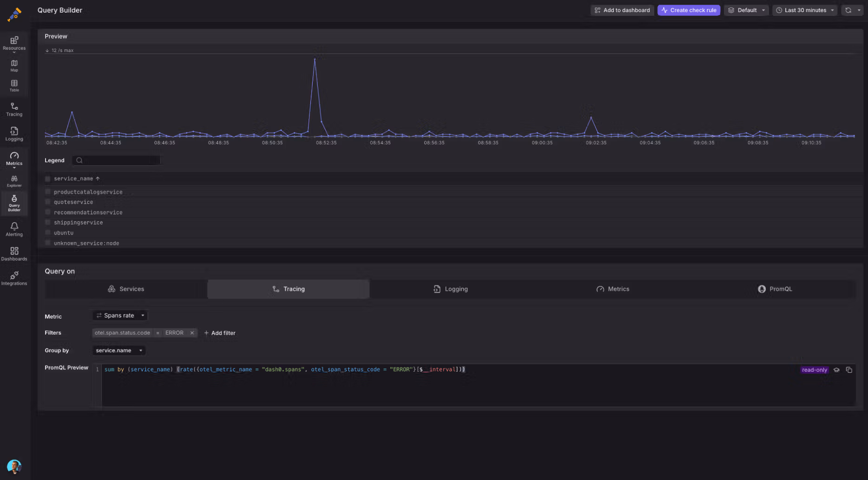Click the refresh icon in top bar

coord(848,10)
